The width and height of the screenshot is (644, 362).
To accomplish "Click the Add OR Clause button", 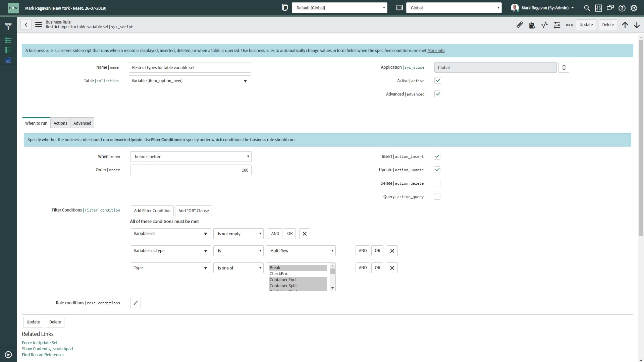I will 194,210.
